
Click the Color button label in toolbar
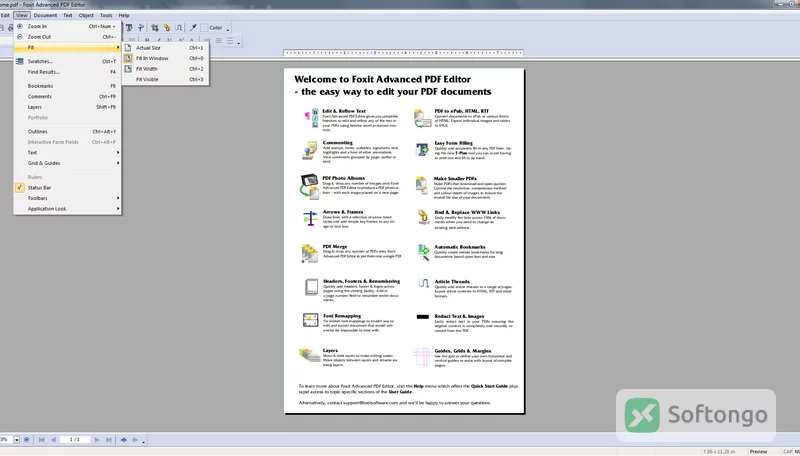click(216, 28)
